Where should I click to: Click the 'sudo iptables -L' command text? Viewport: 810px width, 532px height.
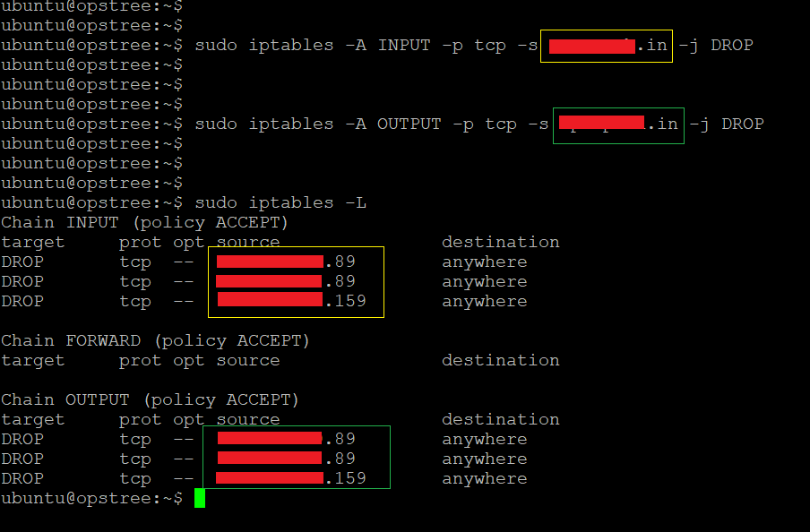coord(280,203)
